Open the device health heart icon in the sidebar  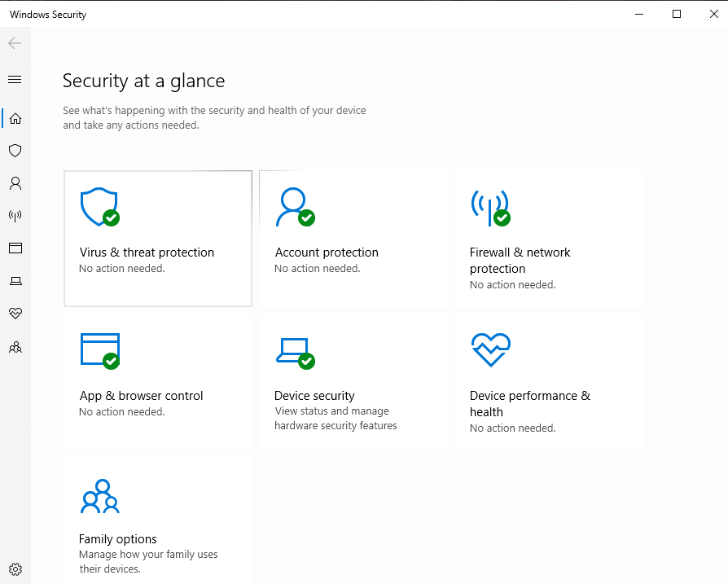(15, 314)
